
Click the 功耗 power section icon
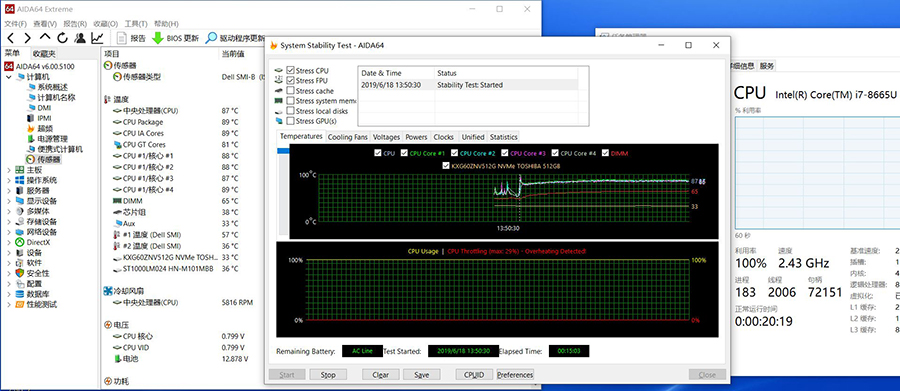click(108, 381)
